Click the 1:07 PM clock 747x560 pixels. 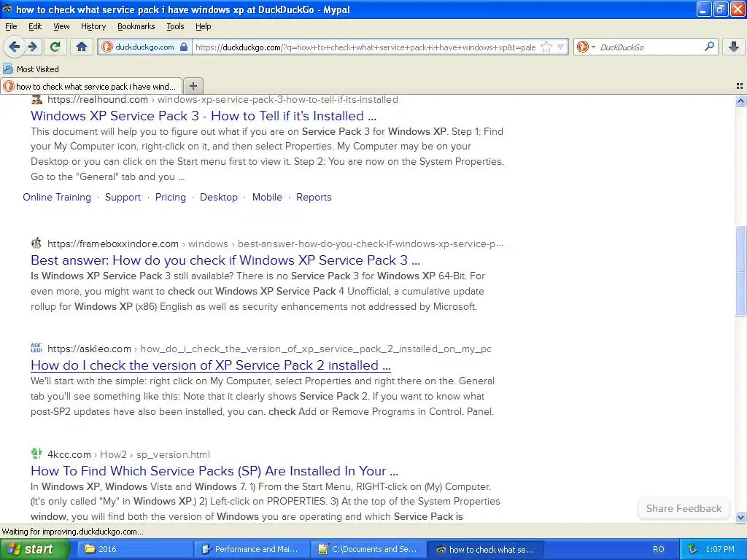[x=720, y=549]
